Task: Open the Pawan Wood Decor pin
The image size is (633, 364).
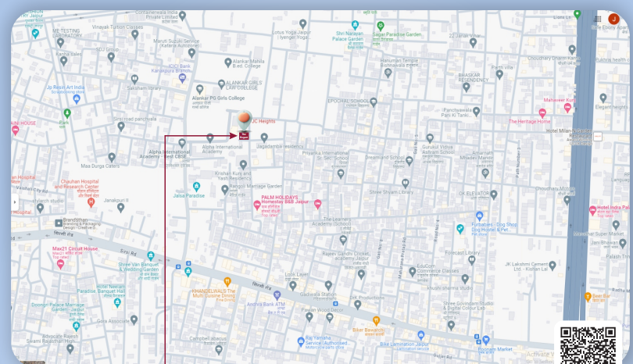Action: click(309, 317)
